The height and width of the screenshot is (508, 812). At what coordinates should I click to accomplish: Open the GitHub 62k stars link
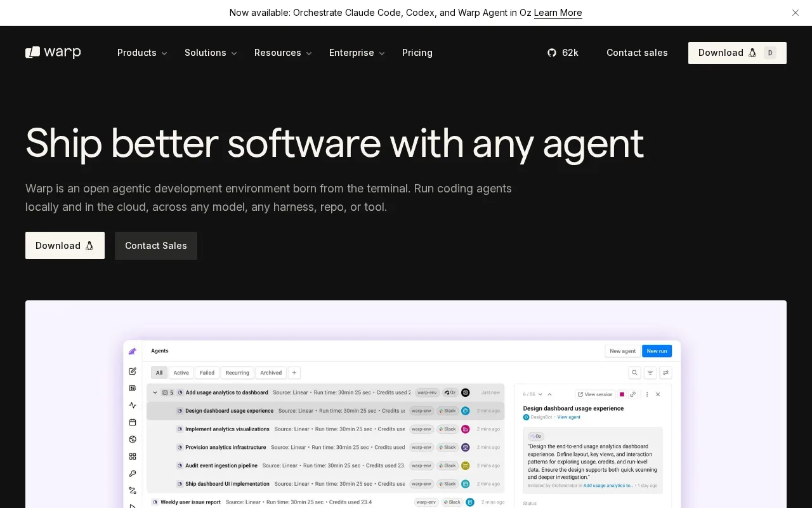(x=563, y=53)
